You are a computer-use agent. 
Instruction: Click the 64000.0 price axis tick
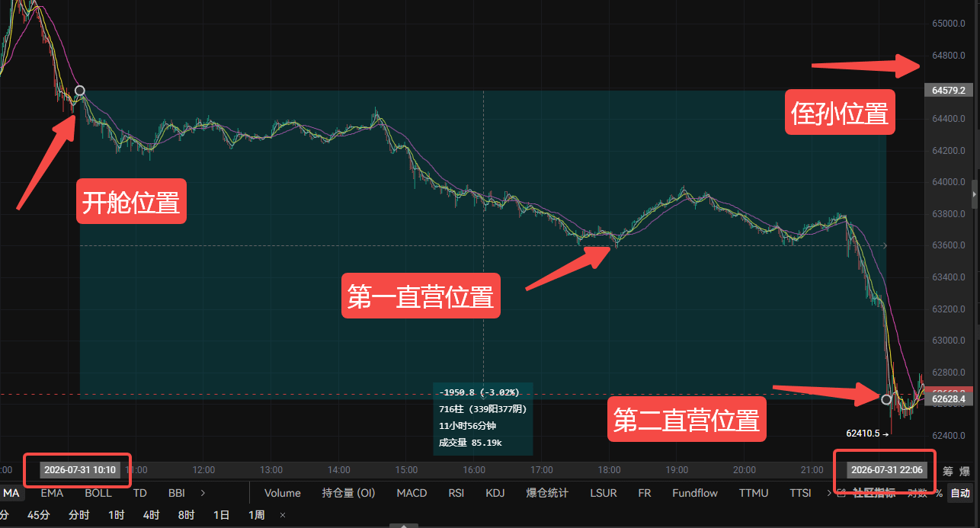pos(949,182)
